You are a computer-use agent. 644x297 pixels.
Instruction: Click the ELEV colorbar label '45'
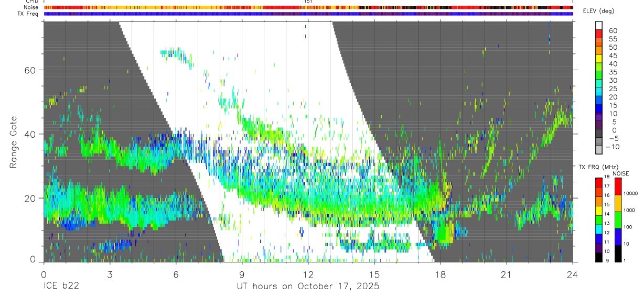(613, 56)
